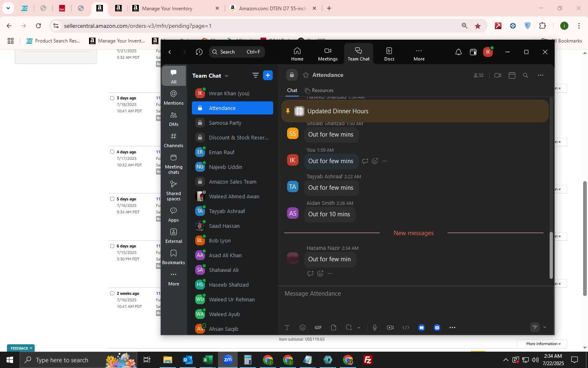Open Zoom history clock icon
Image resolution: width=588 pixels, height=368 pixels.
click(x=199, y=52)
